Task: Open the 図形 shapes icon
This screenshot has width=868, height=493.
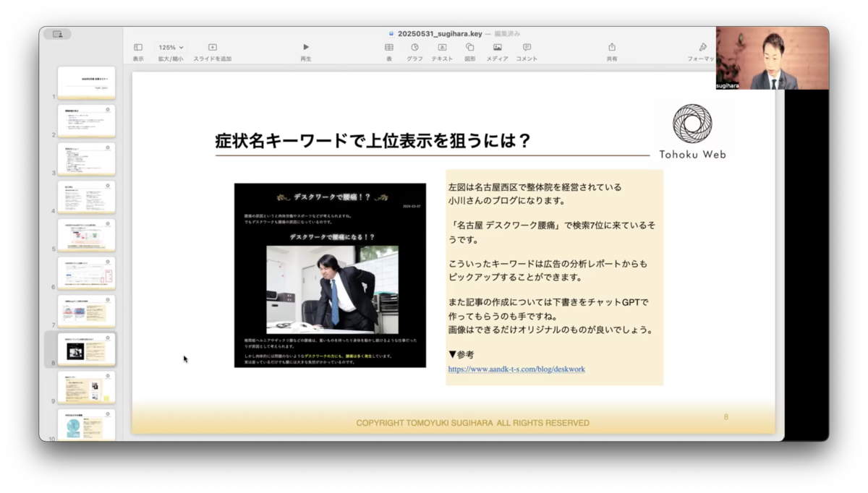Action: tap(469, 48)
